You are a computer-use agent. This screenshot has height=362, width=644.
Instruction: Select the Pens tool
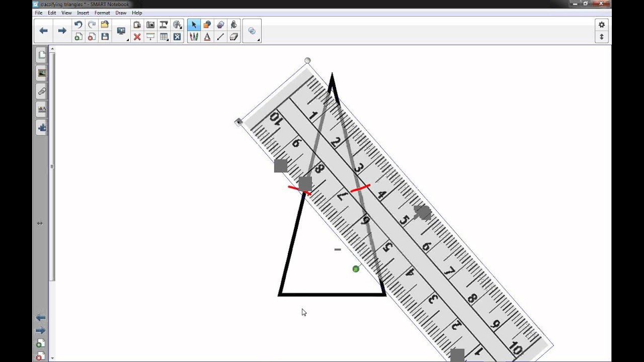(x=194, y=37)
